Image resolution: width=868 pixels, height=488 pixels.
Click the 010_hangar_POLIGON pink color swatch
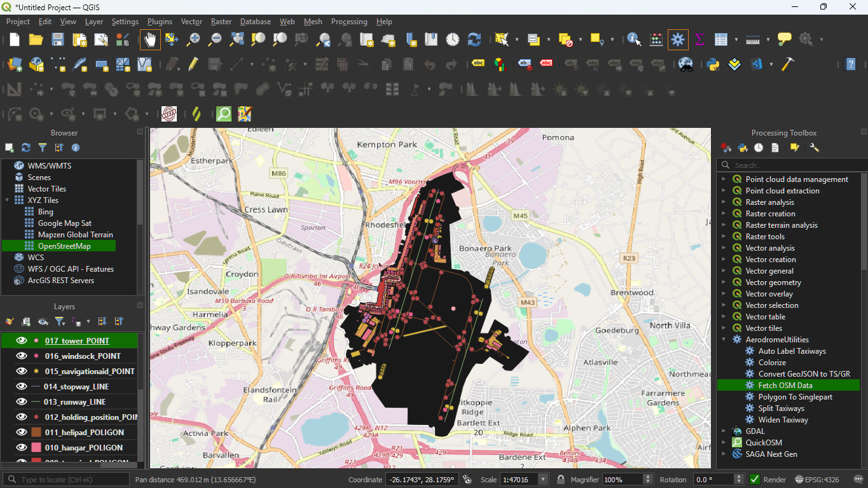pyautogui.click(x=36, y=448)
